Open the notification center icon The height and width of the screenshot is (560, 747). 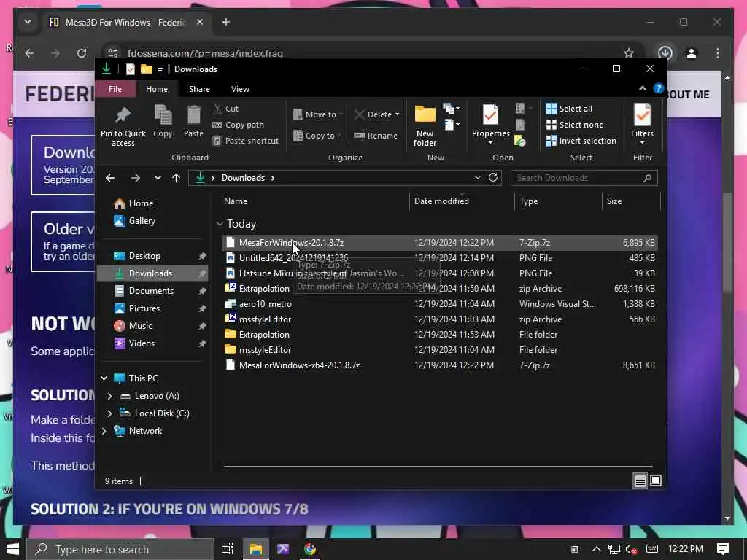[723, 549]
